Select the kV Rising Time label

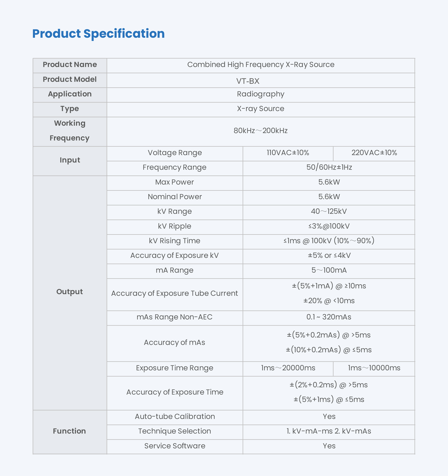click(x=174, y=241)
